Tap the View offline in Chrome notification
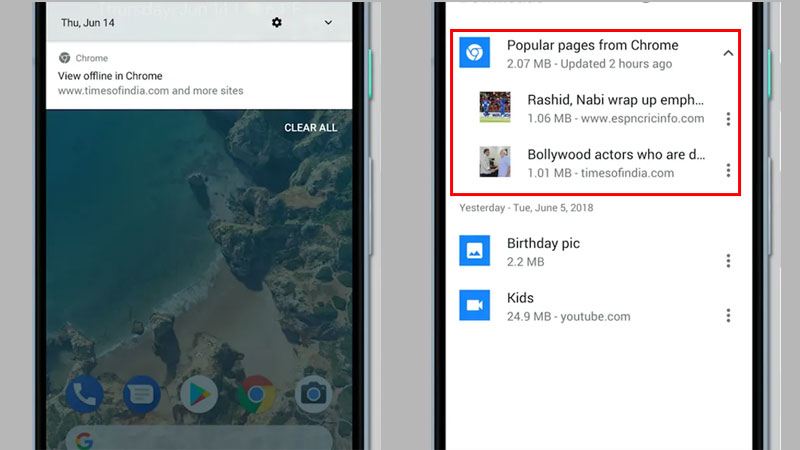Screen dimensions: 800x450 pyautogui.click(x=200, y=76)
